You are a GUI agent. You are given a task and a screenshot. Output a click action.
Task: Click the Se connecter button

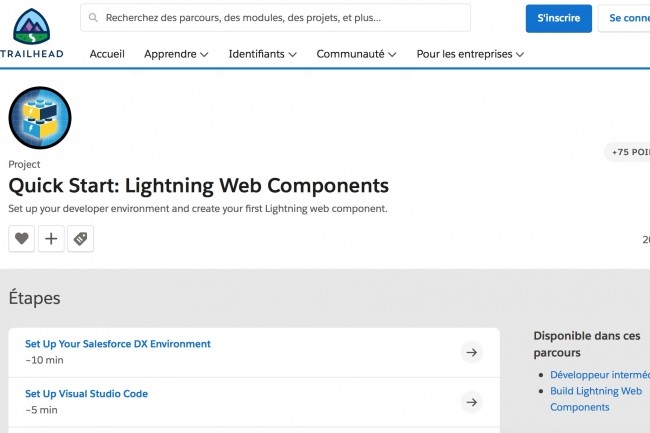[624, 18]
